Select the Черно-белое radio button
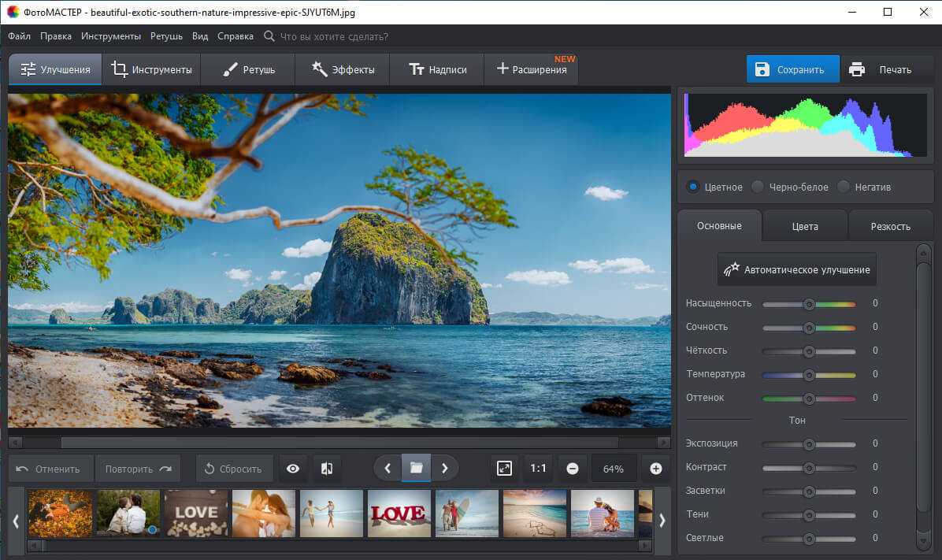The width and height of the screenshot is (942, 560). [758, 187]
